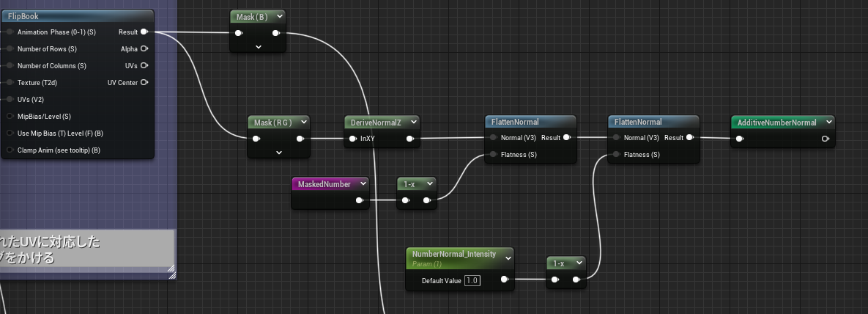This screenshot has height=314, width=868.
Task: Collapse the Mask (B) node header chevron
Action: click(x=280, y=17)
